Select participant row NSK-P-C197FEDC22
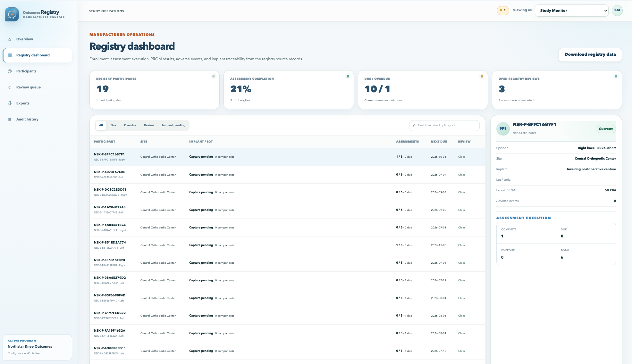The image size is (632, 364). pyautogui.click(x=287, y=316)
